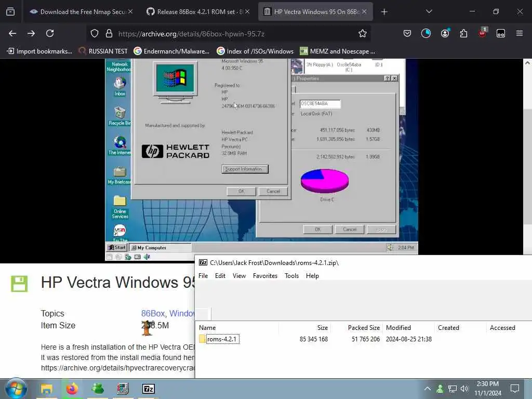Open the 7-Zip Favorites menu
The width and height of the screenshot is (532, 399).
[x=265, y=276]
